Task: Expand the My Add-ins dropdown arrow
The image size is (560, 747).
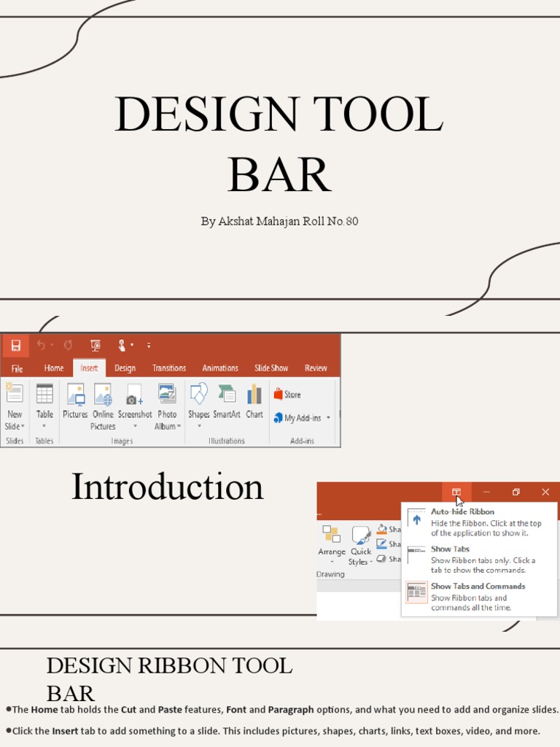Action: point(328,418)
